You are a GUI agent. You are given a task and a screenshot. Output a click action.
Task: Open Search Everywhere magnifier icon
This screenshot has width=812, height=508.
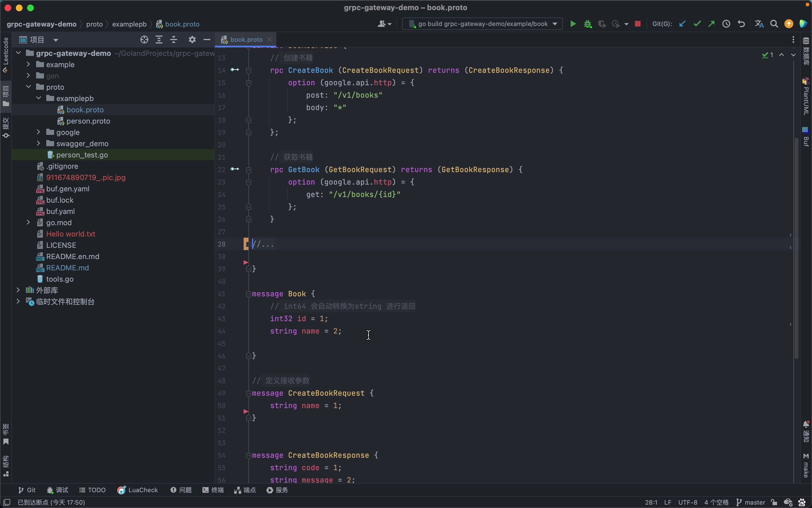pos(775,24)
